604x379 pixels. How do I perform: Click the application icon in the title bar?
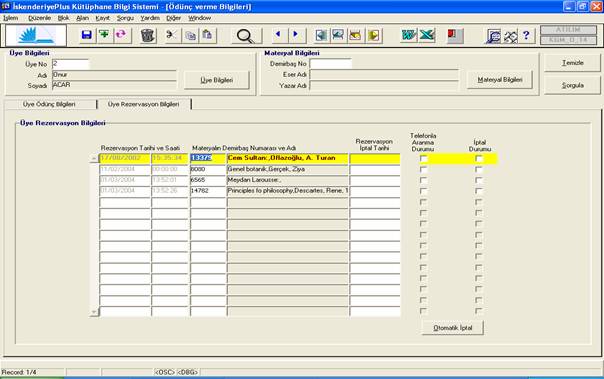point(5,6)
